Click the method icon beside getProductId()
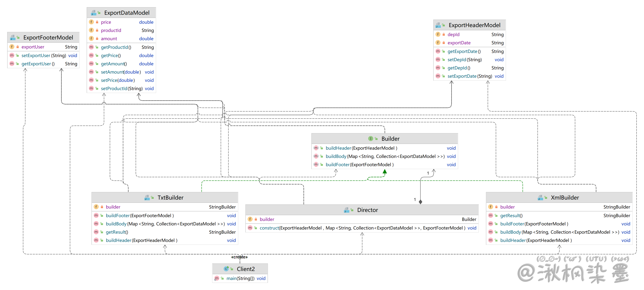 click(x=91, y=47)
